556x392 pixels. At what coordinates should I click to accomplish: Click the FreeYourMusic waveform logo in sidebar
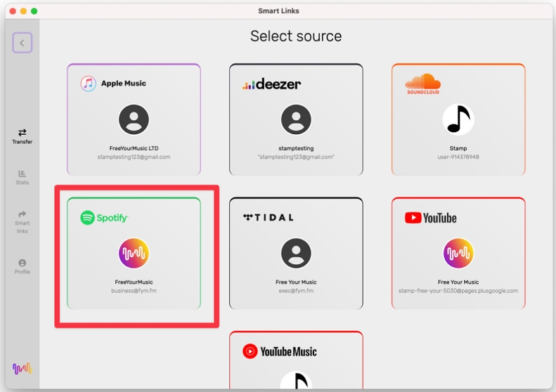[x=22, y=368]
